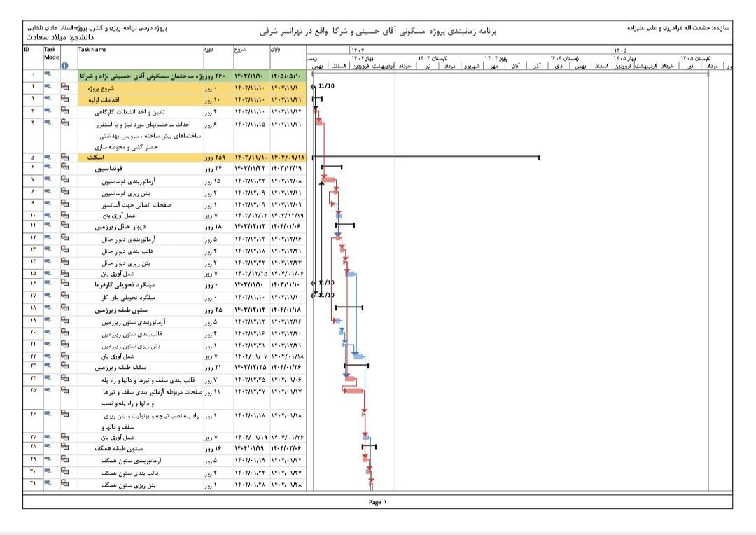Click the blue info indicators column icon

pos(65,66)
